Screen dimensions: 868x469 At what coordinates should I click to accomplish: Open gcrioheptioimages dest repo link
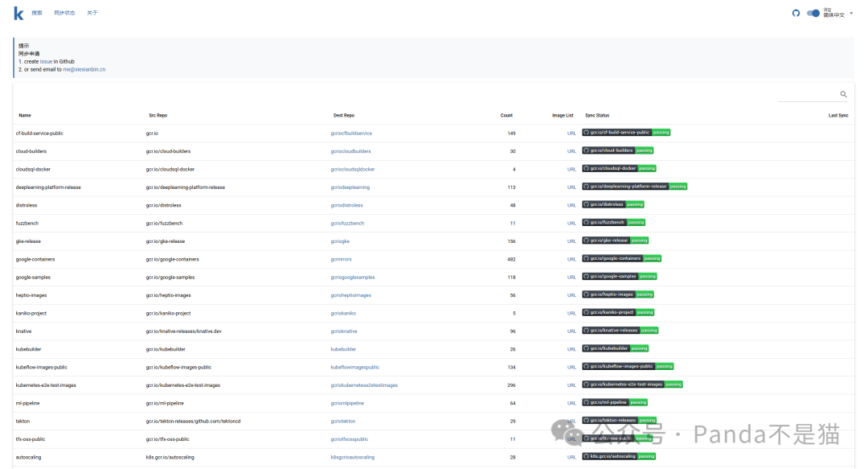click(x=351, y=295)
